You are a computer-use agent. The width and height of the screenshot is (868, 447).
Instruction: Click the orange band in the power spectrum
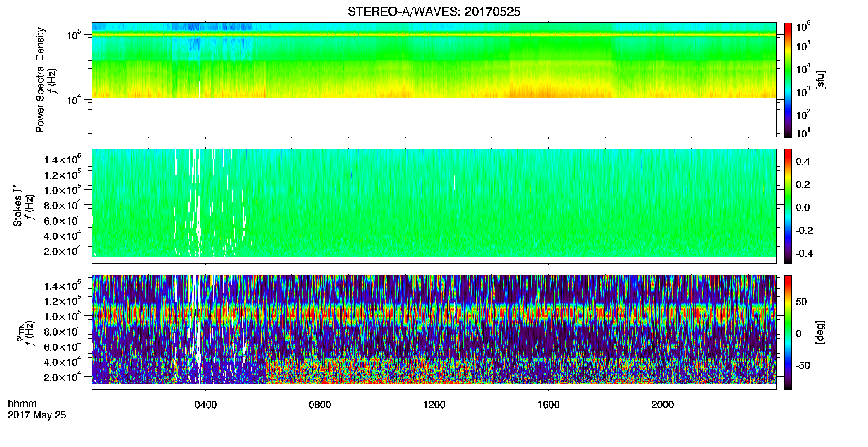point(434,35)
